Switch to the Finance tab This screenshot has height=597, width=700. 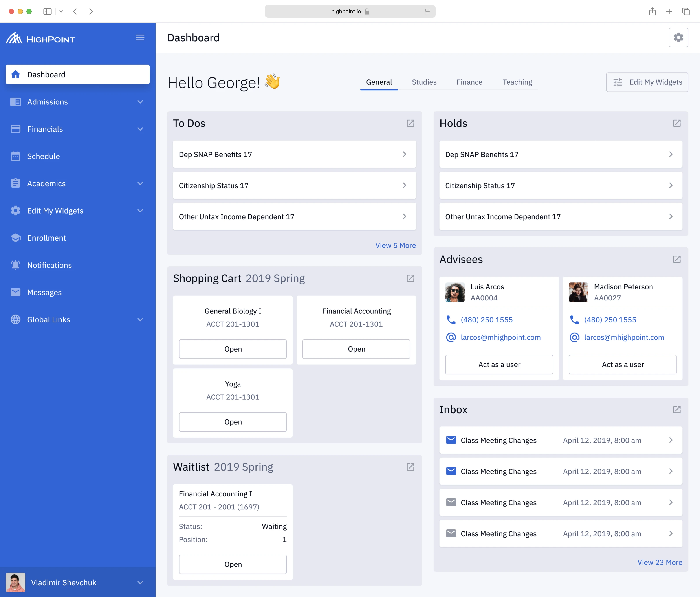[469, 82]
